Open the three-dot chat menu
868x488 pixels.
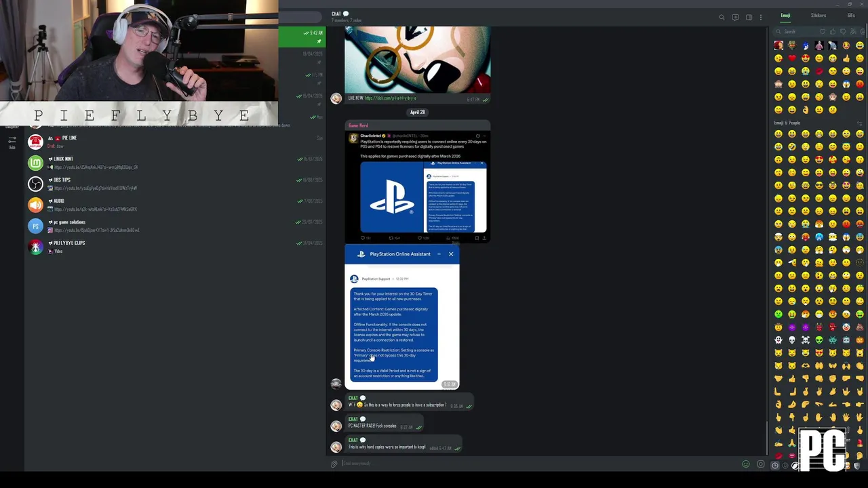pos(761,18)
